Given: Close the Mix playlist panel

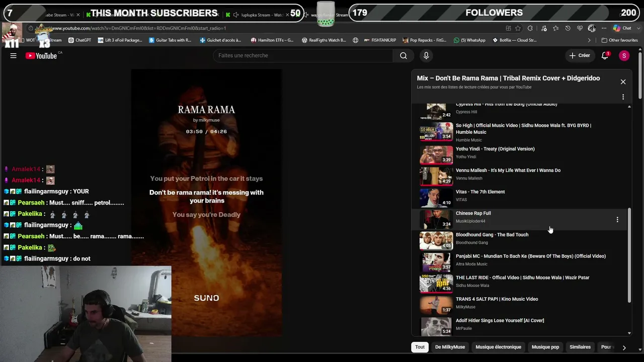Looking at the screenshot, I should click(623, 82).
